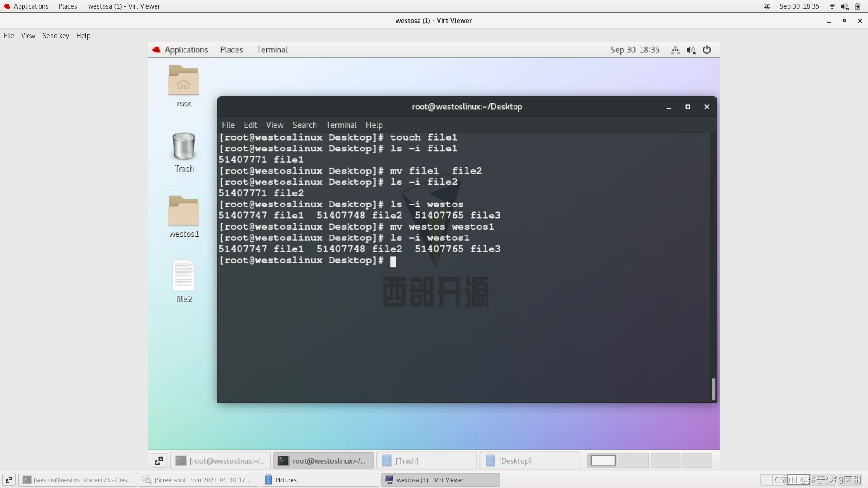Click the terminal vertical scrollbar handle
The height and width of the screenshot is (488, 868).
coord(713,389)
